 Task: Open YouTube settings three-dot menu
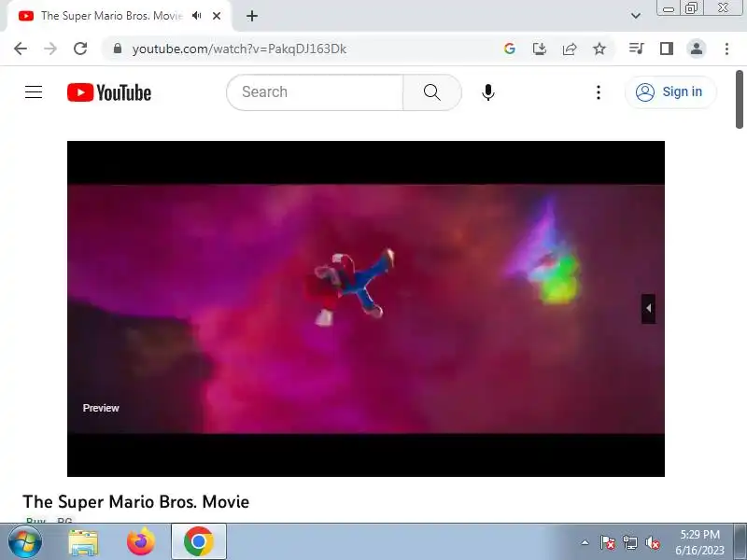[x=599, y=92]
